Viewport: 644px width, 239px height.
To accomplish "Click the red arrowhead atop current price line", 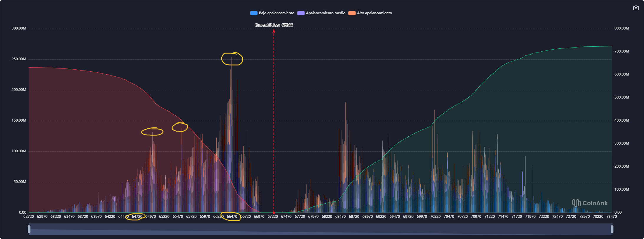I will coord(274,31).
